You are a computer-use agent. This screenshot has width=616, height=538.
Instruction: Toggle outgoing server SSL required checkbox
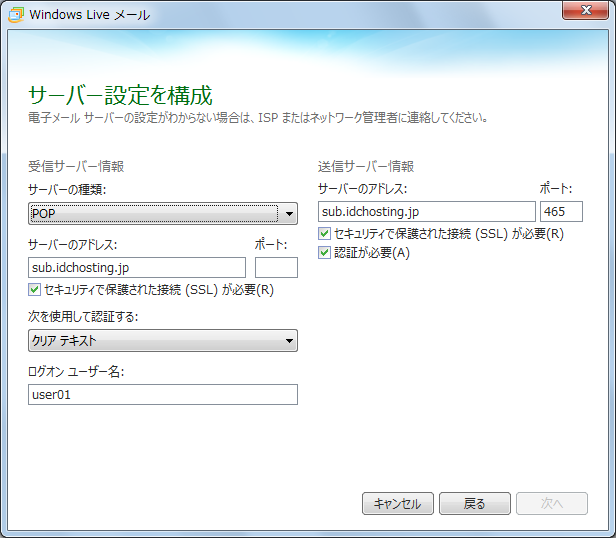(x=324, y=234)
